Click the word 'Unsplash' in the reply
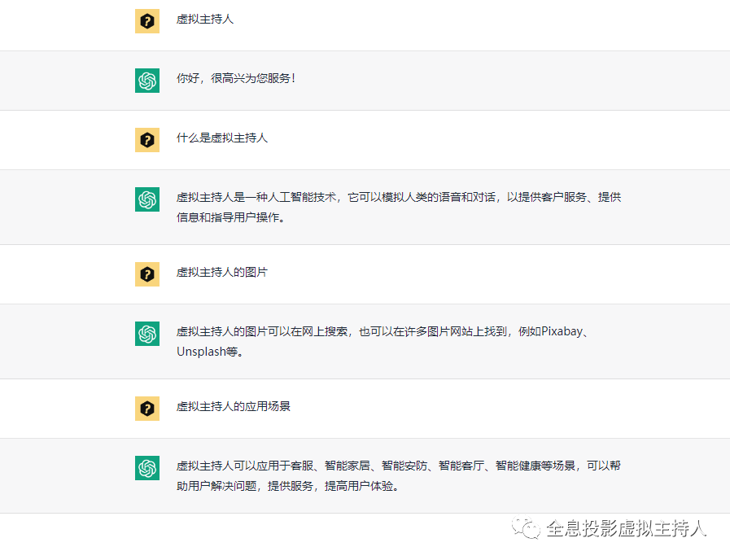Image resolution: width=730 pixels, height=560 pixels. (x=201, y=352)
